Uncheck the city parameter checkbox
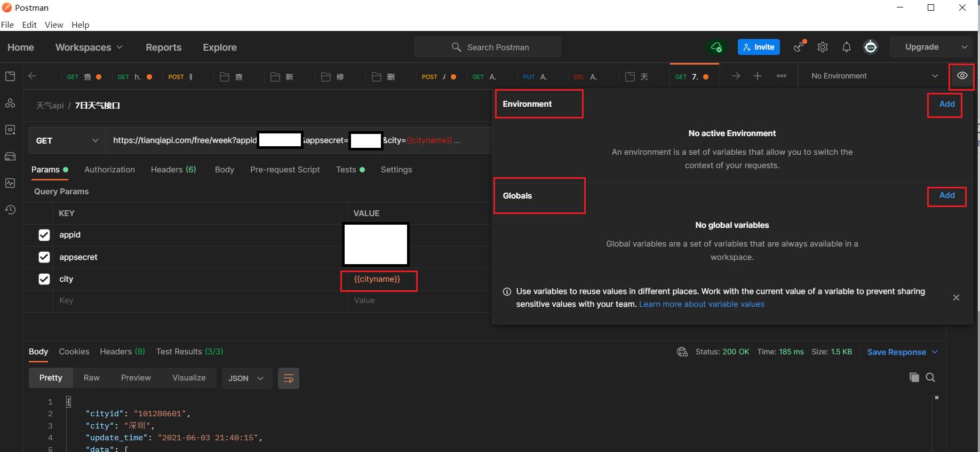Viewport: 980px width, 452px height. 44,279
